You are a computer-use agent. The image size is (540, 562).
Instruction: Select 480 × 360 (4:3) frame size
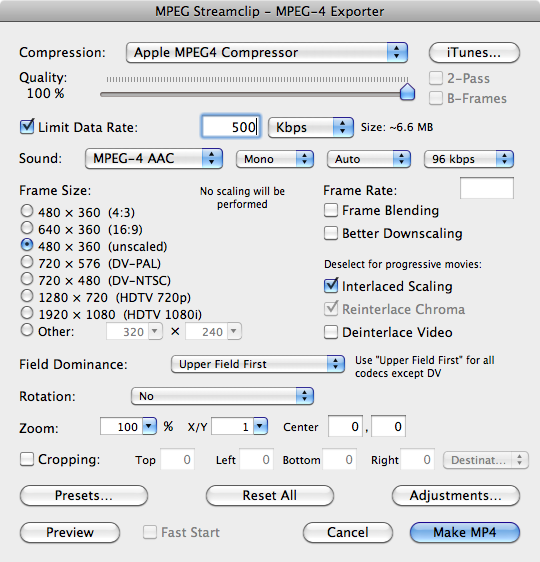click(x=27, y=211)
